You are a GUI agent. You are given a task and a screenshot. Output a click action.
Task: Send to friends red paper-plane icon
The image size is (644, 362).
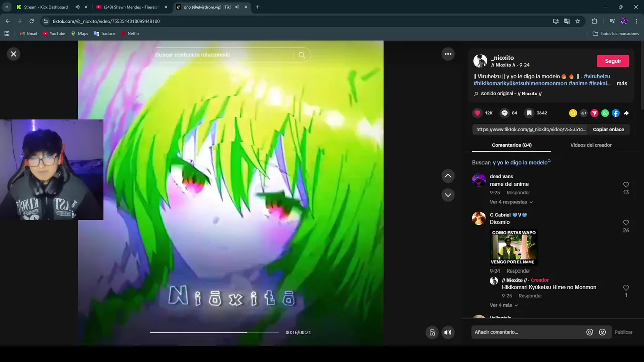(x=594, y=113)
